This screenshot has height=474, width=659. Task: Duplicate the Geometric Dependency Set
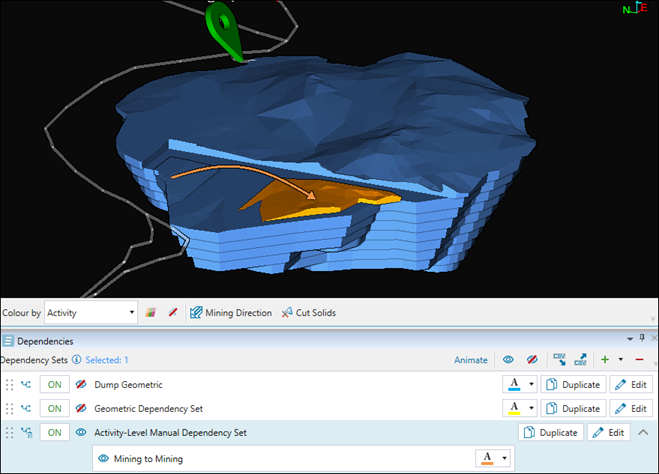point(573,408)
